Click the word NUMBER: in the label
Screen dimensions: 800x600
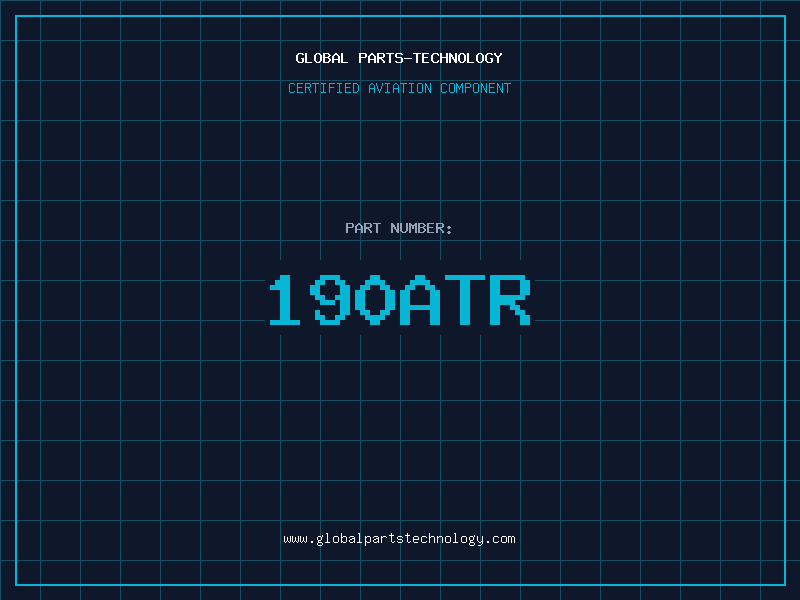click(x=422, y=228)
